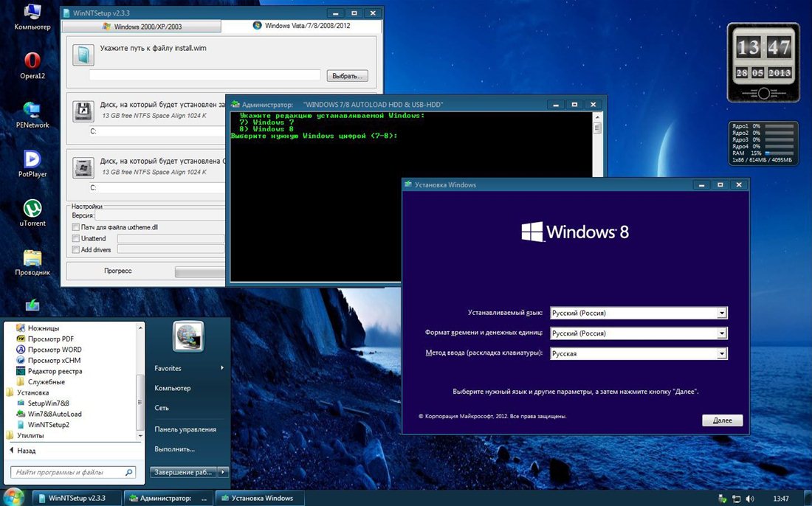
Task: Toggle the Unattend checkbox
Action: click(x=75, y=238)
